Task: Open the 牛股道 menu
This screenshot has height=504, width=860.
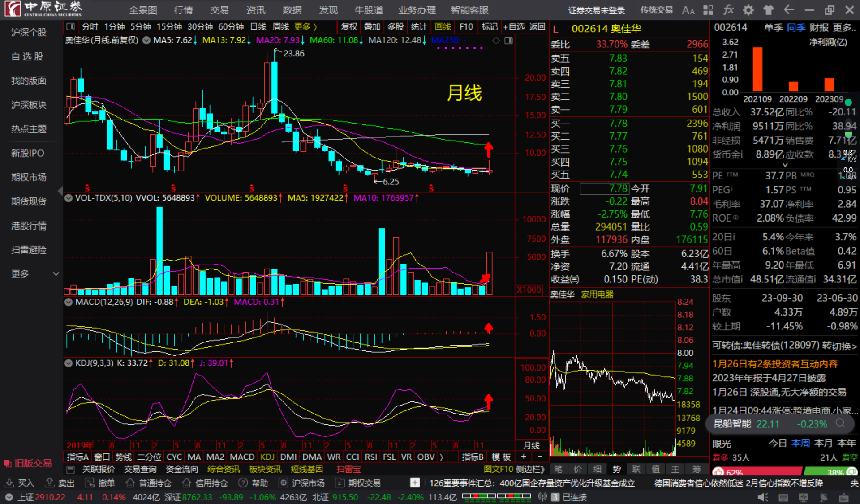Action: 369,10
